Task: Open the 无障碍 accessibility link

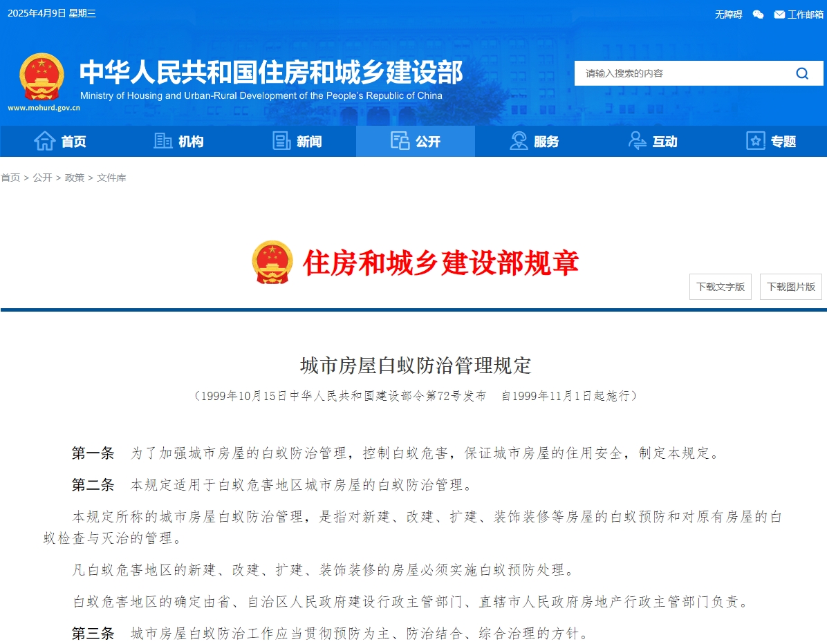Action: 728,14
